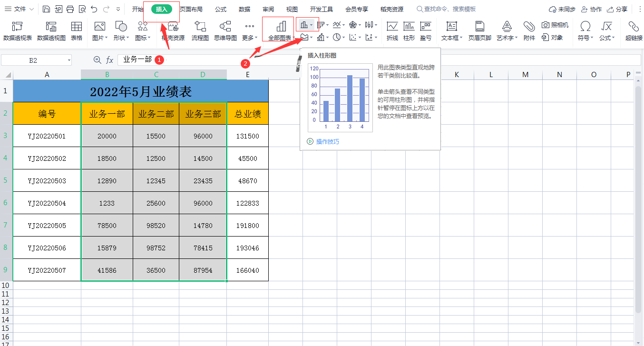Click the 未同步 cloud sync status
The width and height of the screenshot is (644, 346).
[x=562, y=9]
